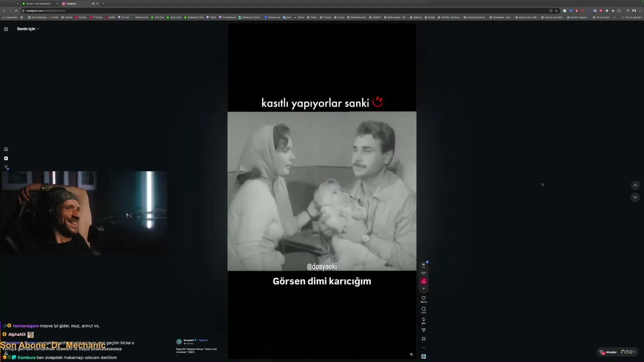Open the Kick Chat bookmark
Image resolution: width=644 pixels, height=362 pixels.
click(x=157, y=17)
